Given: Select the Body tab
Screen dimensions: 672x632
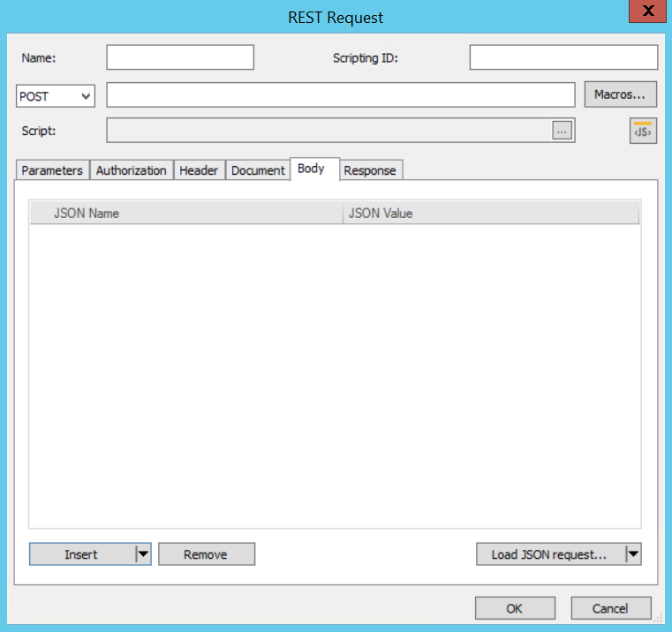Looking at the screenshot, I should [x=315, y=169].
